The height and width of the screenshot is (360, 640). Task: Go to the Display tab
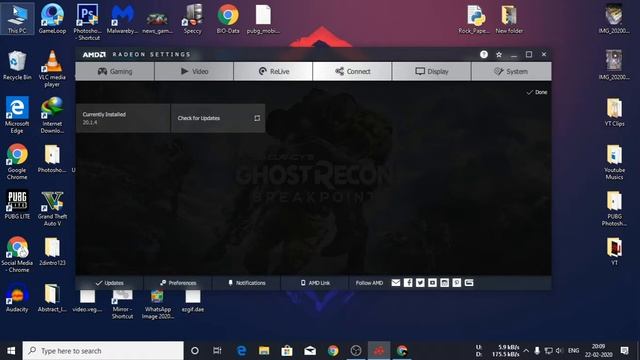[431, 71]
